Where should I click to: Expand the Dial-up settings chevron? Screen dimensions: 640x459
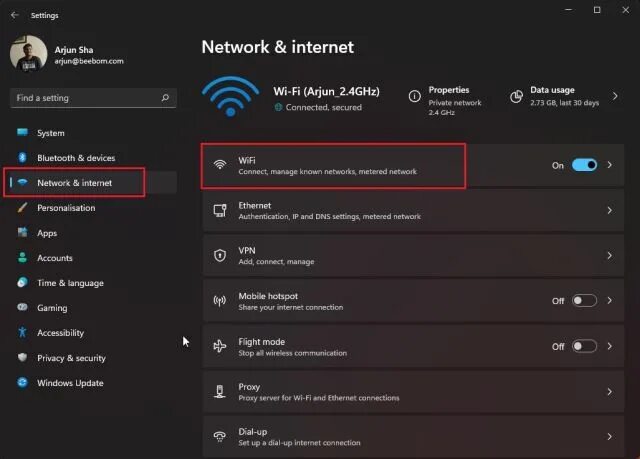pos(610,437)
